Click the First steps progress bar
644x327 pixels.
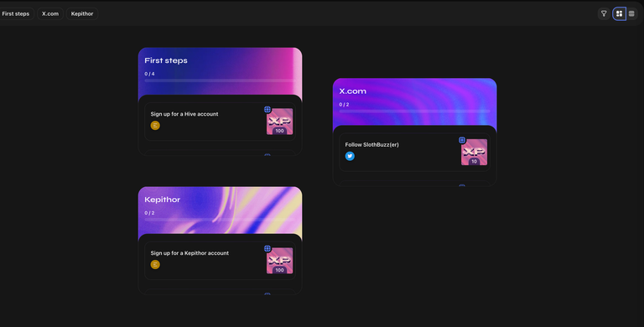click(221, 81)
